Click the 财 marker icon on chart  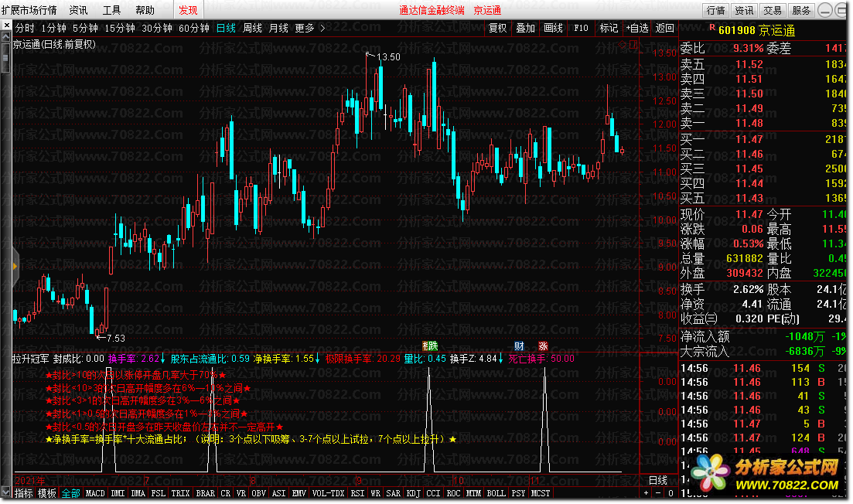click(x=519, y=346)
